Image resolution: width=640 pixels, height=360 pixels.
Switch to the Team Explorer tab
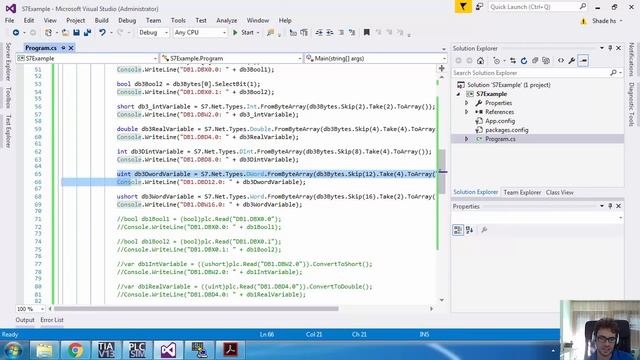tap(522, 192)
